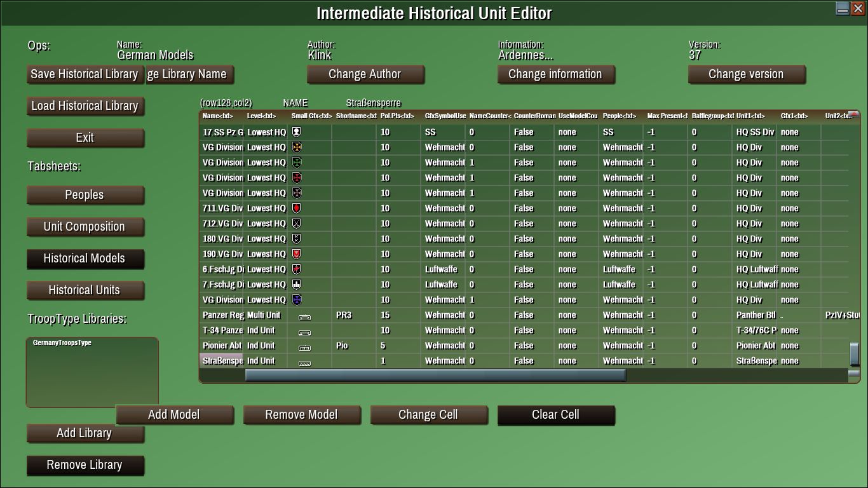Screen dimensions: 868x488
Task: Click Change Author
Action: click(x=365, y=74)
